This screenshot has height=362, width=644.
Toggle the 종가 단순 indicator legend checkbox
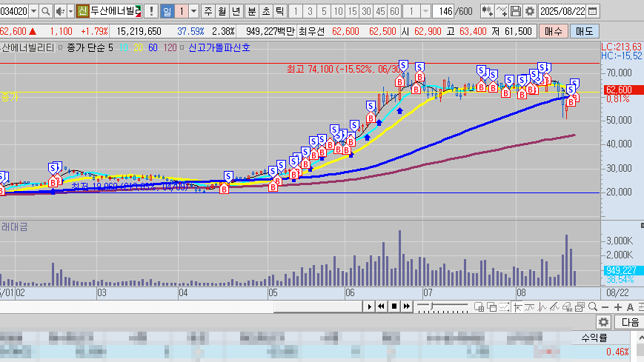pos(60,47)
